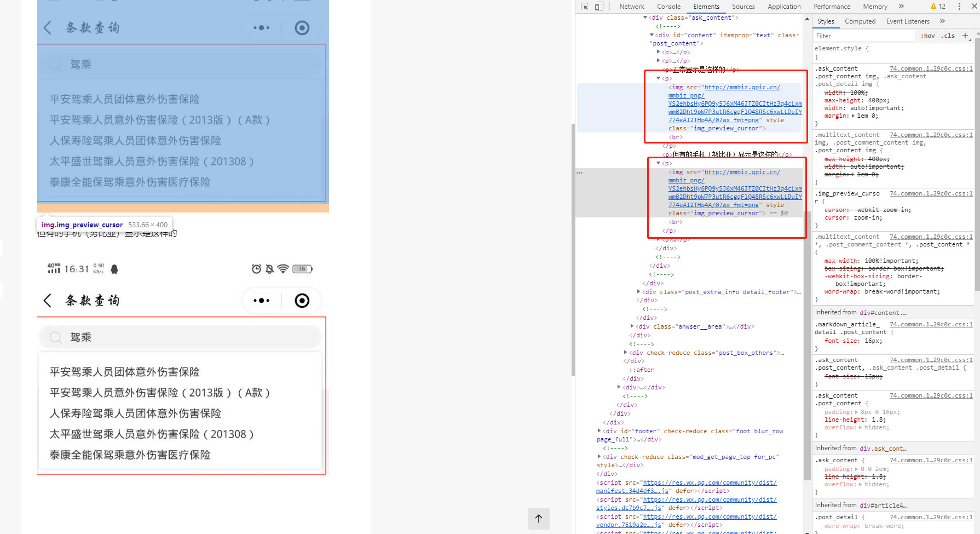Collapse the div id="content" node
The height and width of the screenshot is (534, 980).
(x=652, y=35)
